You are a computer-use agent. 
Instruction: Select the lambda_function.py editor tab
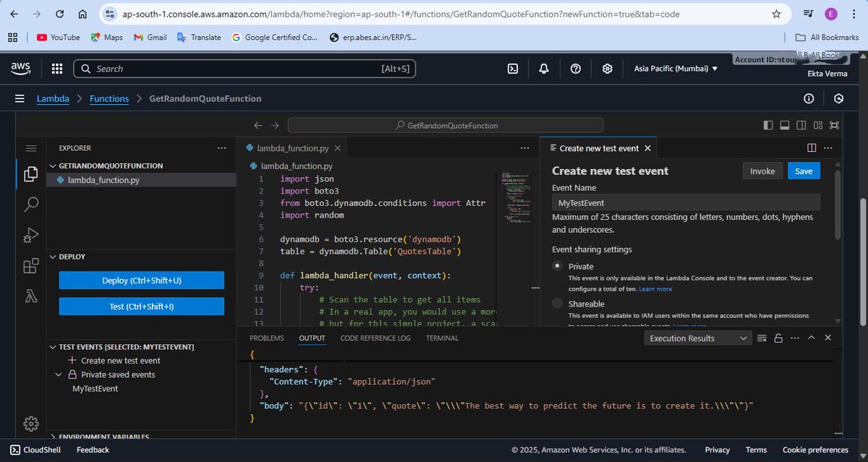(x=293, y=147)
